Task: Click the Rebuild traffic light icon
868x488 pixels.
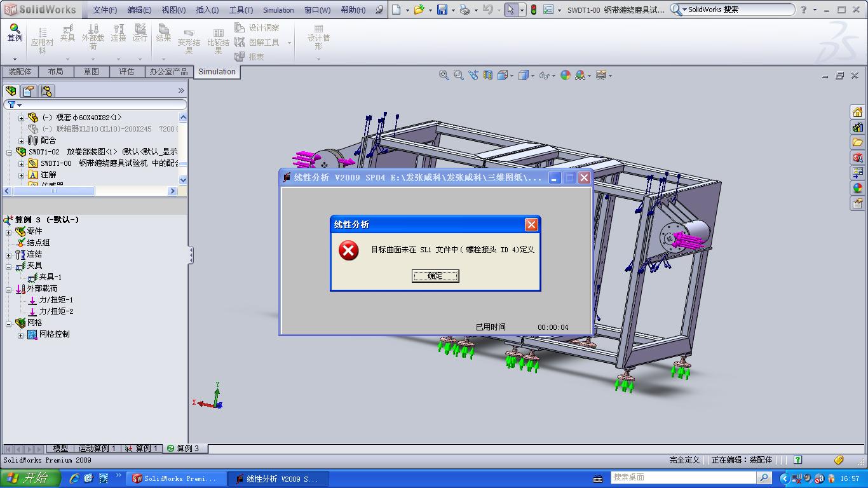Action: point(534,10)
